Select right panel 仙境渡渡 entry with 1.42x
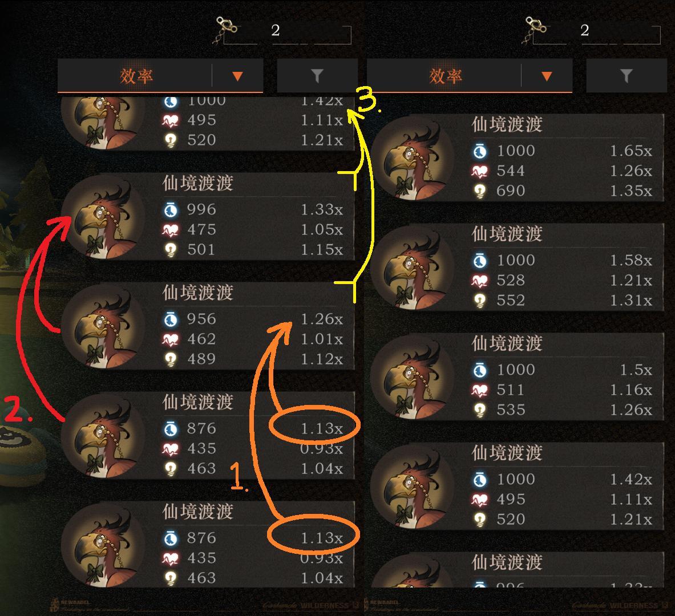675x616 pixels. click(x=516, y=486)
